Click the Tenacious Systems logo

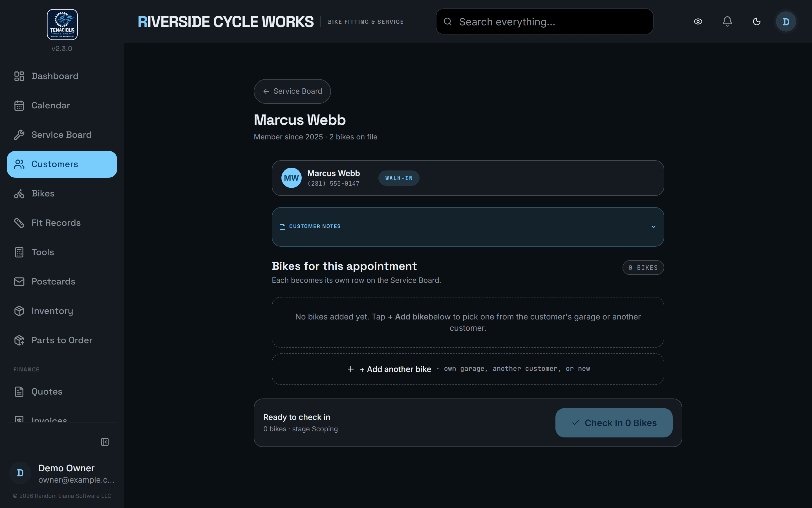pyautogui.click(x=62, y=25)
